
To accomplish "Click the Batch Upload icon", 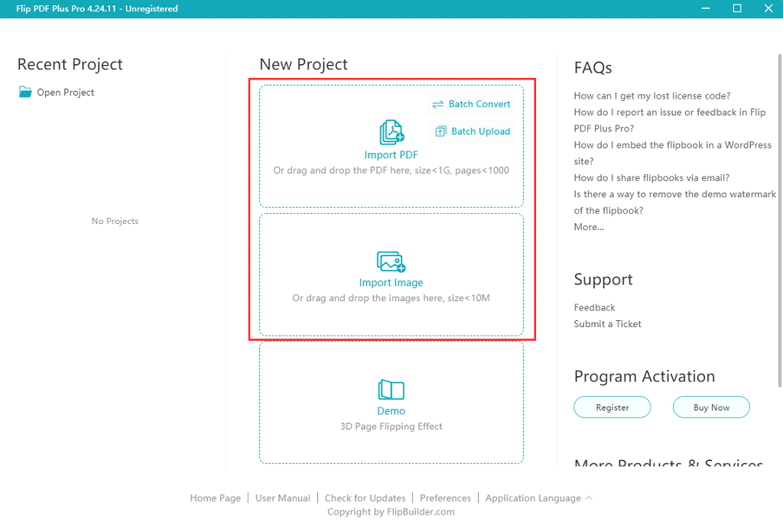I will [x=440, y=131].
